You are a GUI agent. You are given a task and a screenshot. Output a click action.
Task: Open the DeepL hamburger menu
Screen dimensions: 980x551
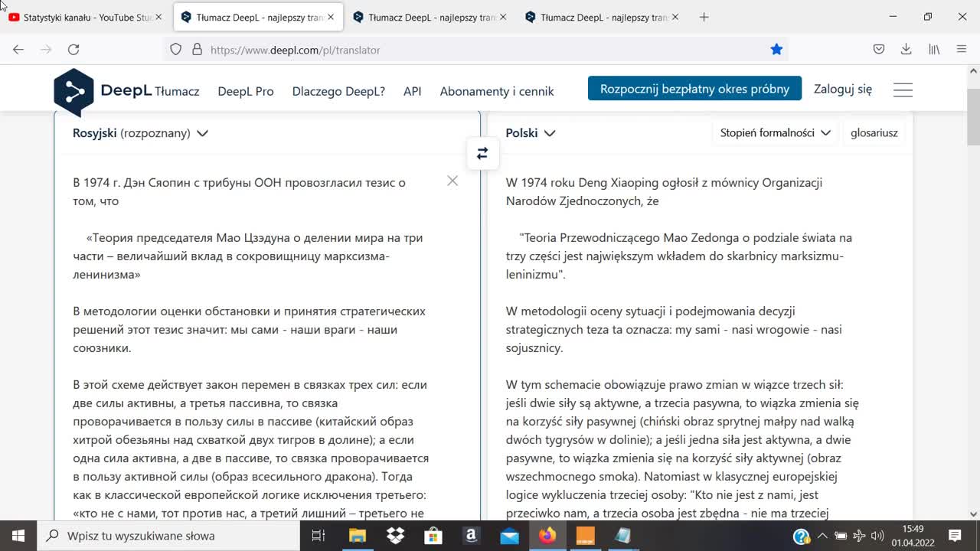click(x=903, y=90)
